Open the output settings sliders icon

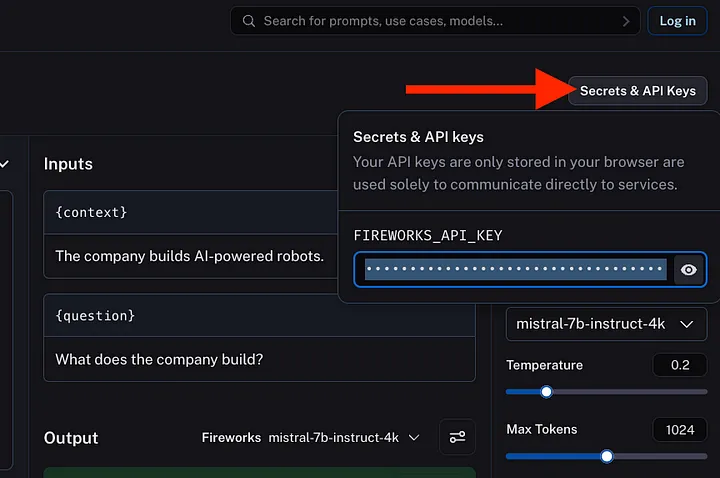[457, 437]
